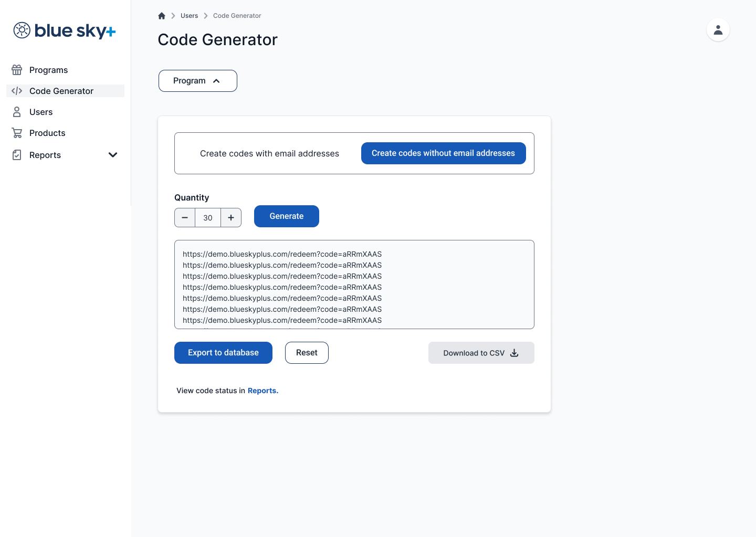756x537 pixels.
Task: Click the Code Generator brackets icon
Action: click(x=17, y=91)
